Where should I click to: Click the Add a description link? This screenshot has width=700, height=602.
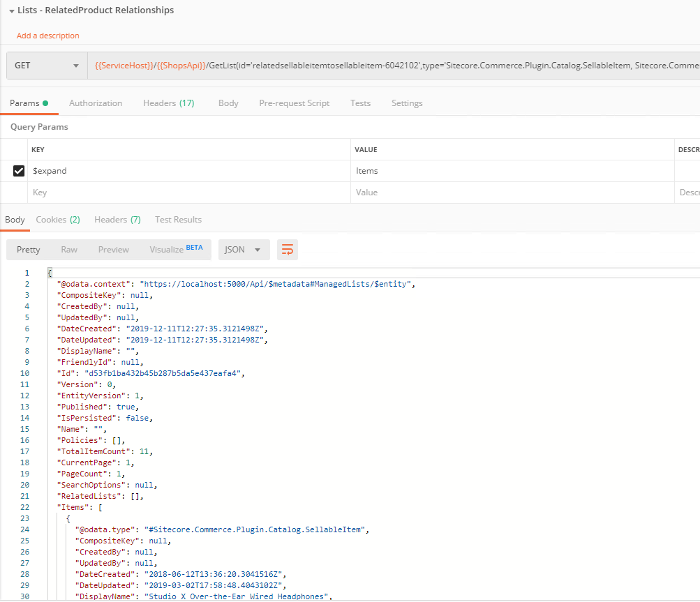47,36
